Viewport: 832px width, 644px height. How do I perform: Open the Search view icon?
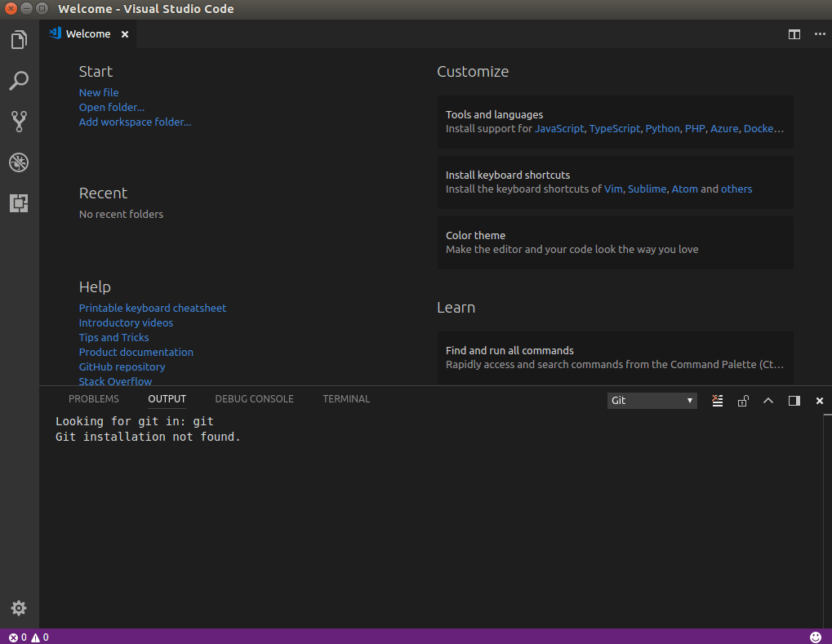[19, 81]
